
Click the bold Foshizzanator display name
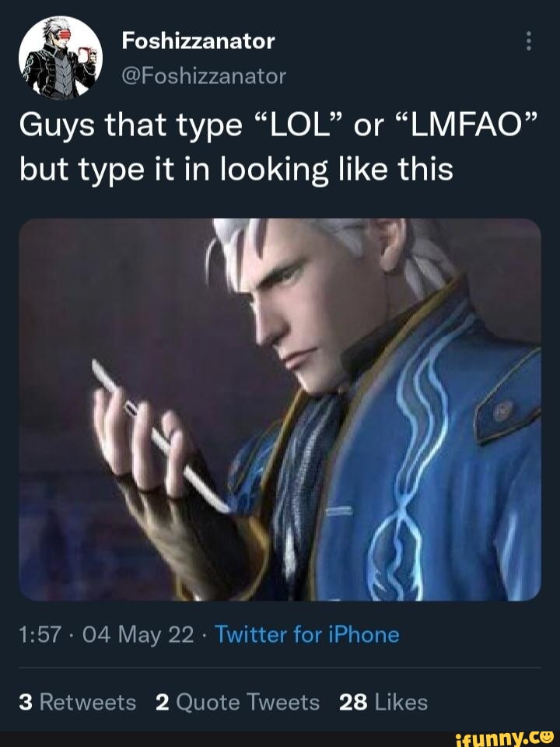198,41
